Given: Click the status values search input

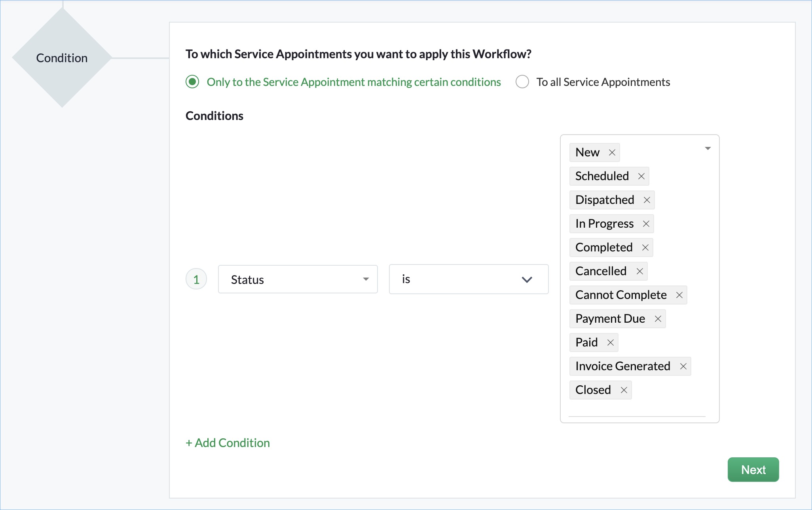Looking at the screenshot, I should 636,410.
